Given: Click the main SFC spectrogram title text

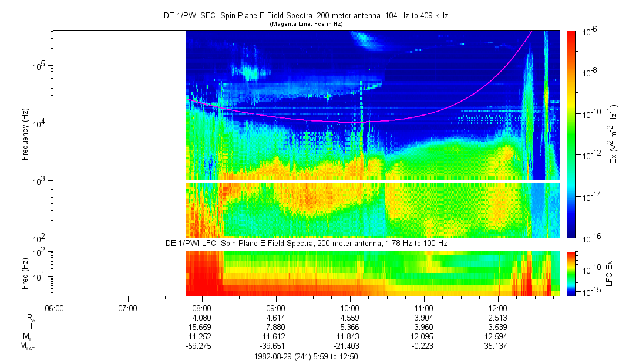Looking at the screenshot, I should point(305,16).
